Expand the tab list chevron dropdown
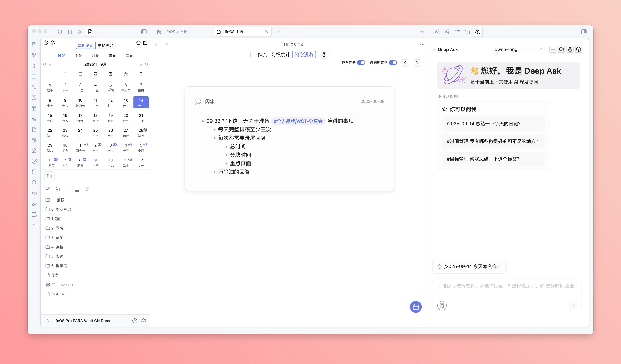 pyautogui.click(x=422, y=32)
